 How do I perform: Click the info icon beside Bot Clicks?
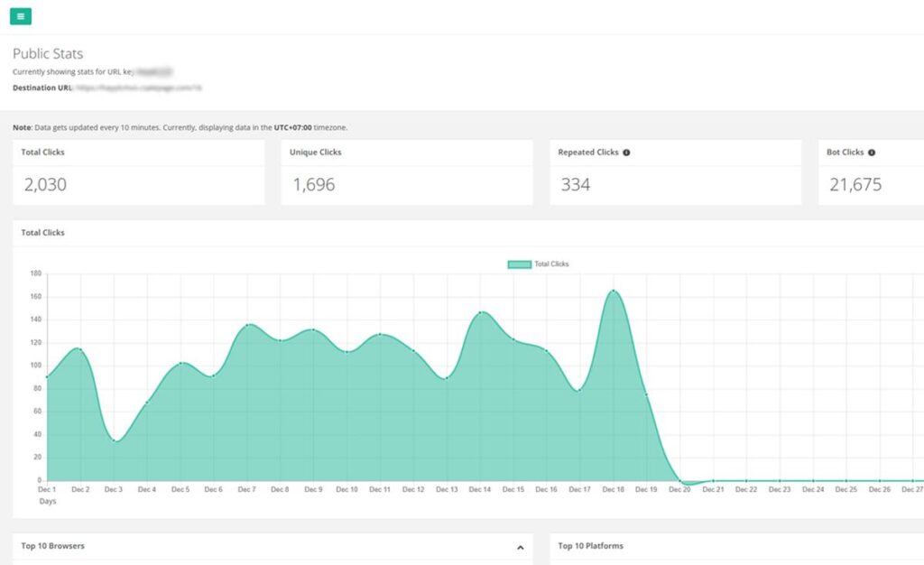pyautogui.click(x=872, y=153)
